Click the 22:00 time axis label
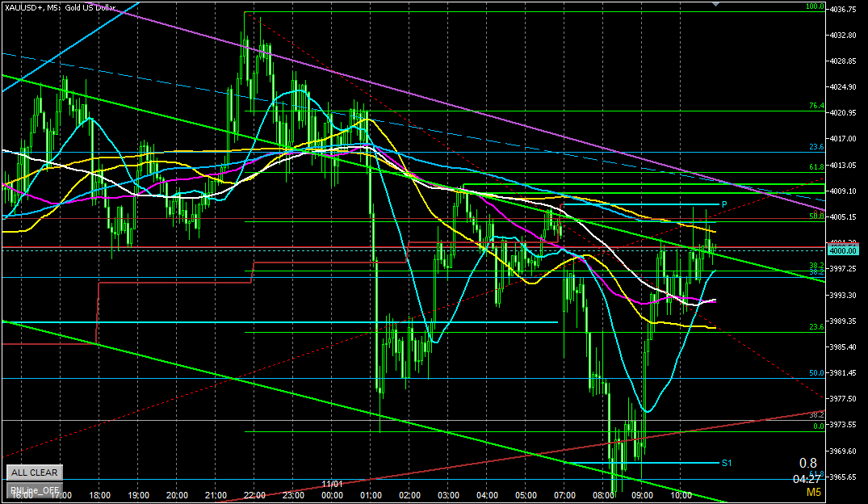This screenshot has height=504, width=868. pos(254,495)
